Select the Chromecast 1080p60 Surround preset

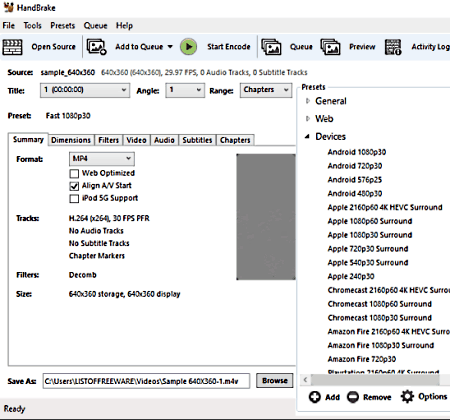[x=380, y=304]
